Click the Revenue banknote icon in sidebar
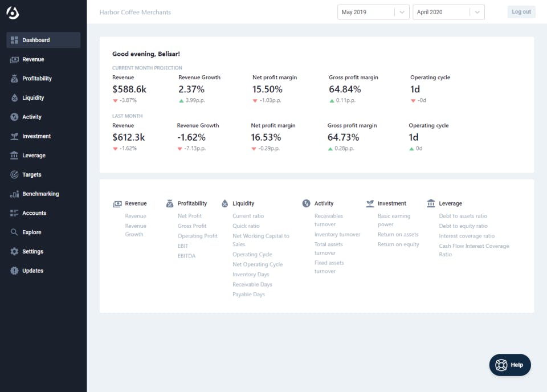The height and width of the screenshot is (392, 547). [x=14, y=60]
